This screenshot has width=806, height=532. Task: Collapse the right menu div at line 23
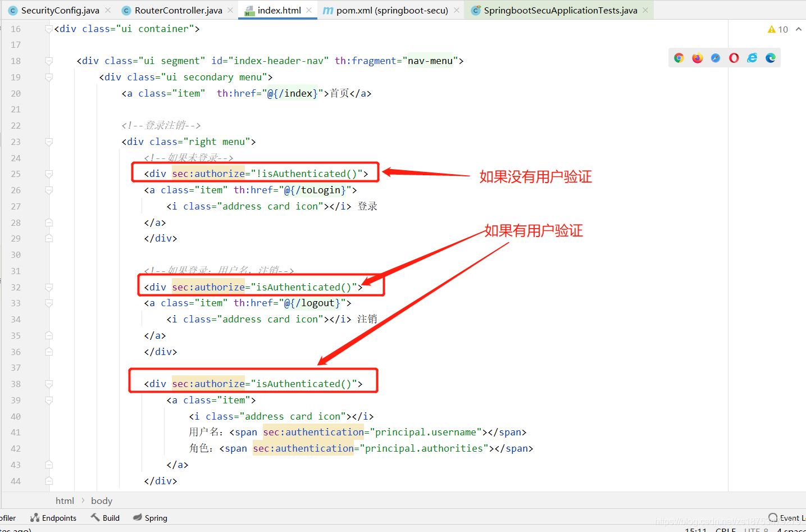click(x=49, y=142)
